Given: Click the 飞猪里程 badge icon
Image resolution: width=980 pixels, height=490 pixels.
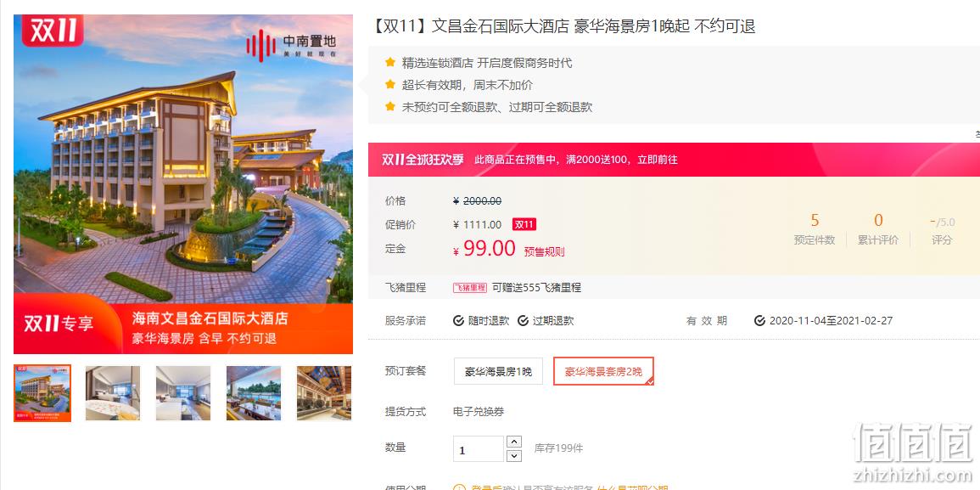Looking at the screenshot, I should click(x=469, y=288).
